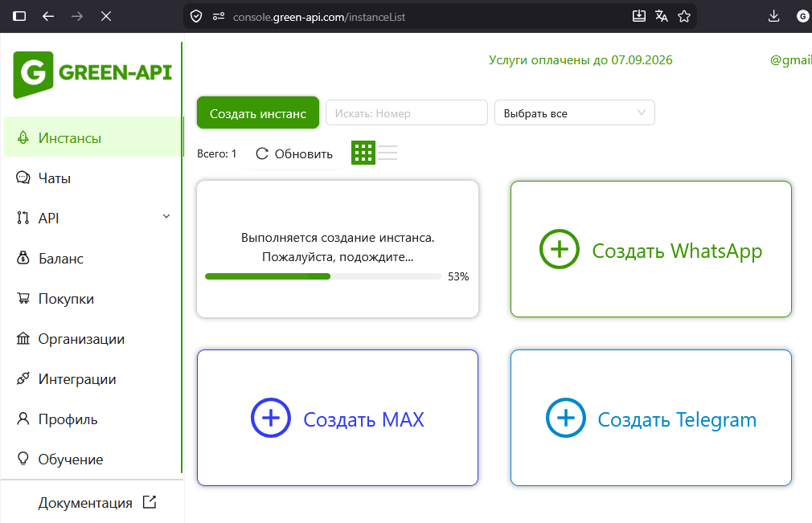The height and width of the screenshot is (523, 812).
Task: Click the Создать Telegram card
Action: pyautogui.click(x=651, y=418)
